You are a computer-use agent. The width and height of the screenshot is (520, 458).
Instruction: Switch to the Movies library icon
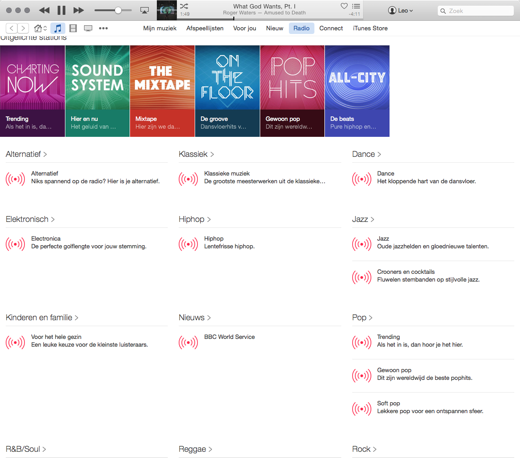(73, 28)
